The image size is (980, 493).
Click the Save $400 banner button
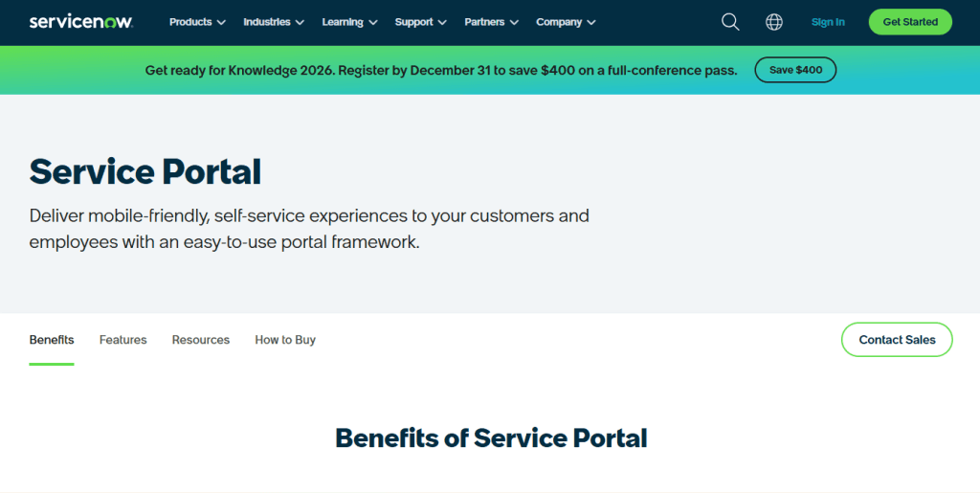[795, 70]
